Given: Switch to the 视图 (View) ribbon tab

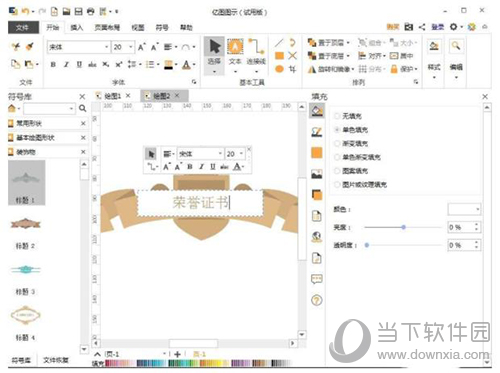Looking at the screenshot, I should [x=138, y=27].
